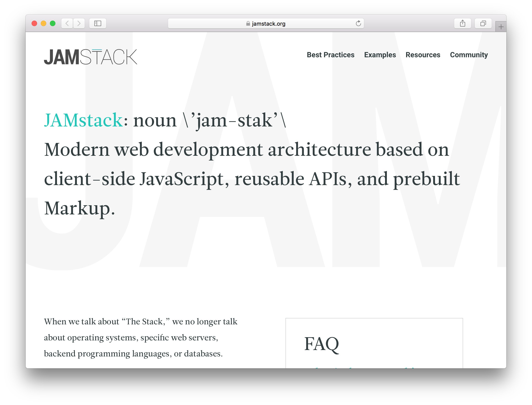532x405 pixels.
Task: Click the teal JAMstack heading word
Action: click(83, 120)
